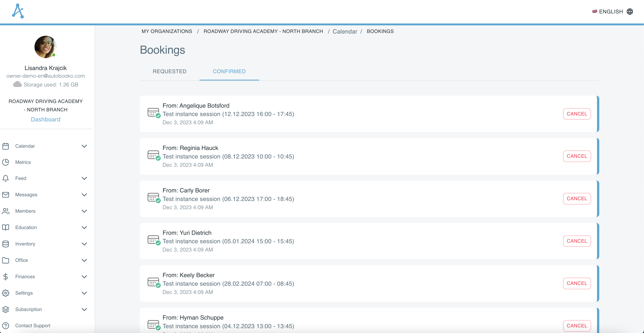Cancel Reginia Hauck's booking
Image resolution: width=644 pixels, height=333 pixels.
(x=577, y=156)
